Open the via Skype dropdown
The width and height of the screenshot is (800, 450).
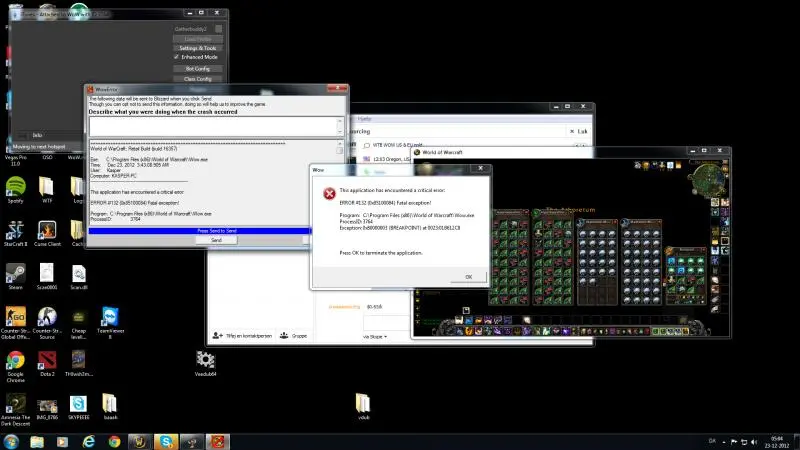click(x=375, y=337)
